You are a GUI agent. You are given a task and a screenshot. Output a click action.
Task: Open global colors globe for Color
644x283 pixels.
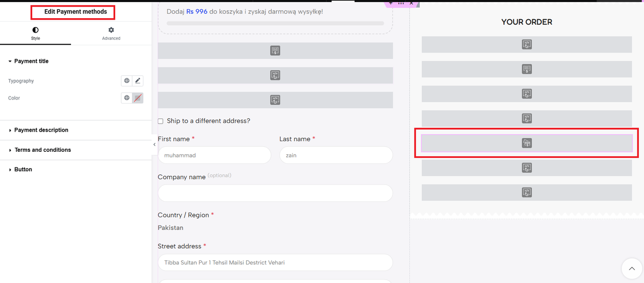pyautogui.click(x=127, y=98)
